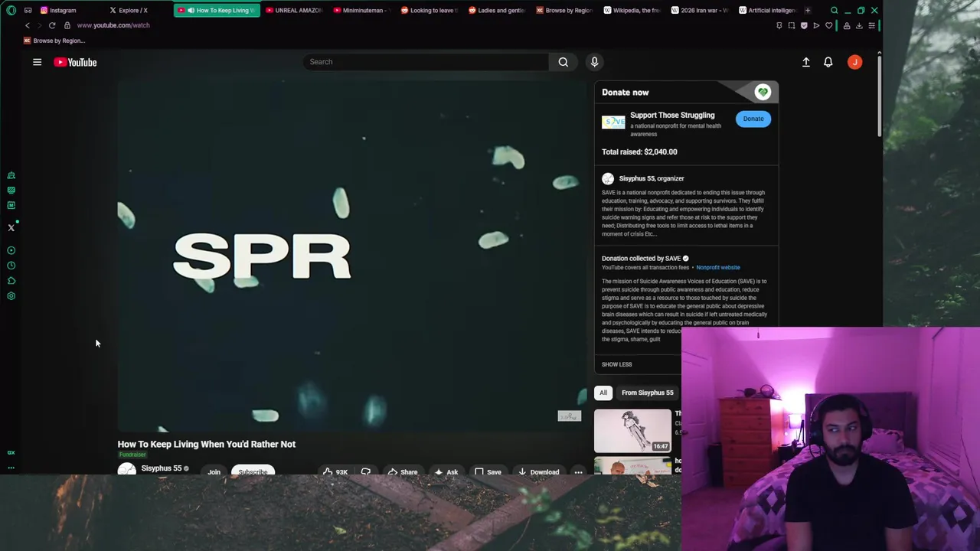Switch to the Wikipedia, the free tab
Viewport: 980px width, 551px height.
pos(632,10)
